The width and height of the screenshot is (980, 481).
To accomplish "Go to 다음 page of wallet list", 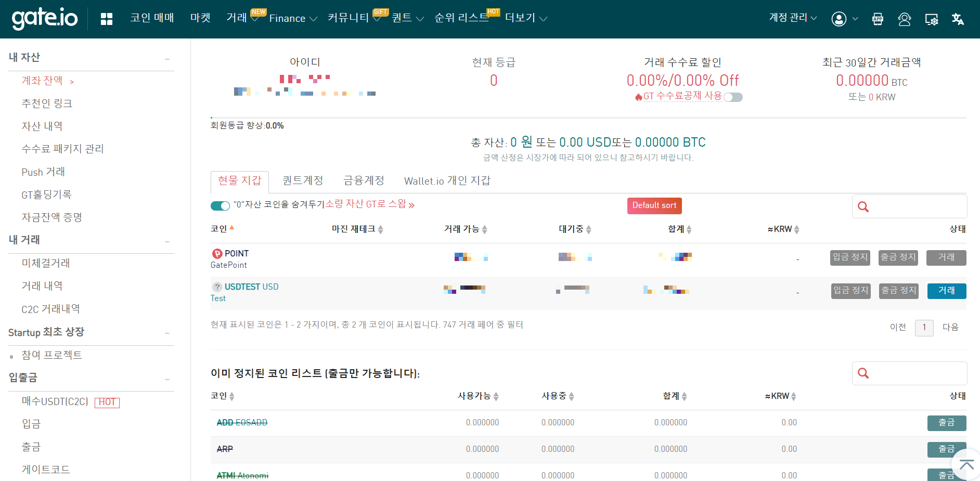I will [950, 327].
